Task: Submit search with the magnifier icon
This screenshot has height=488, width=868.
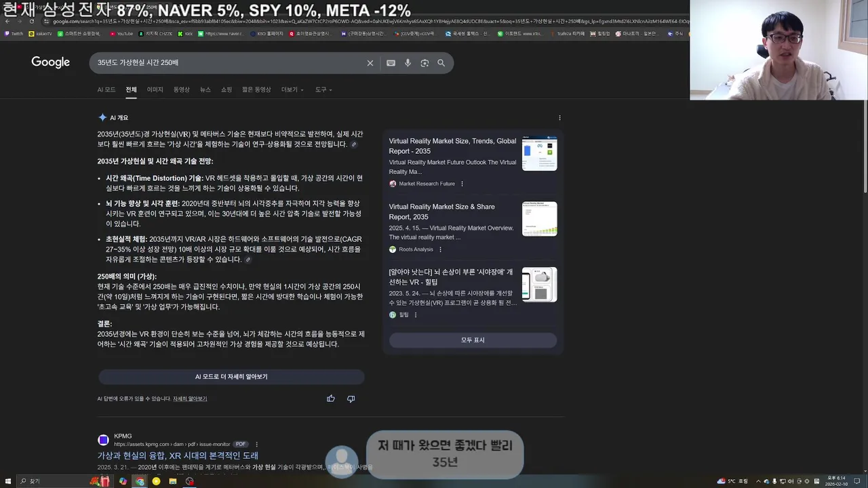Action: tap(441, 63)
